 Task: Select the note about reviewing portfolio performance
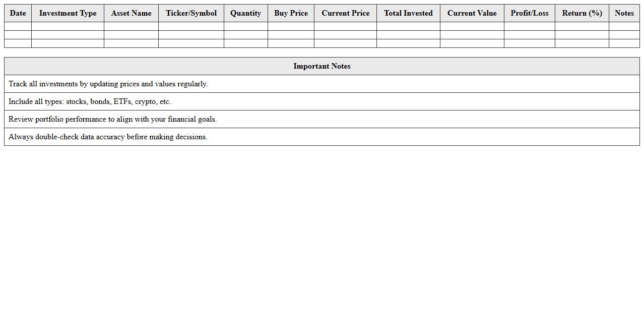coord(112,119)
